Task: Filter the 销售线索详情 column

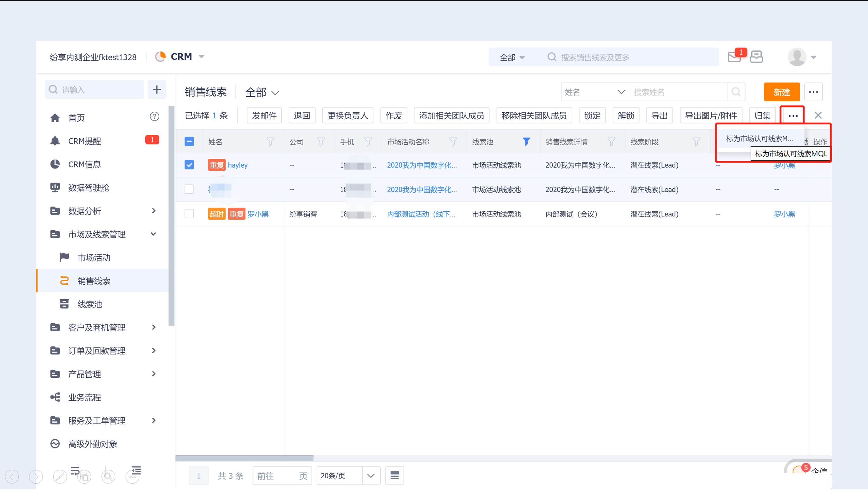Action: 611,142
